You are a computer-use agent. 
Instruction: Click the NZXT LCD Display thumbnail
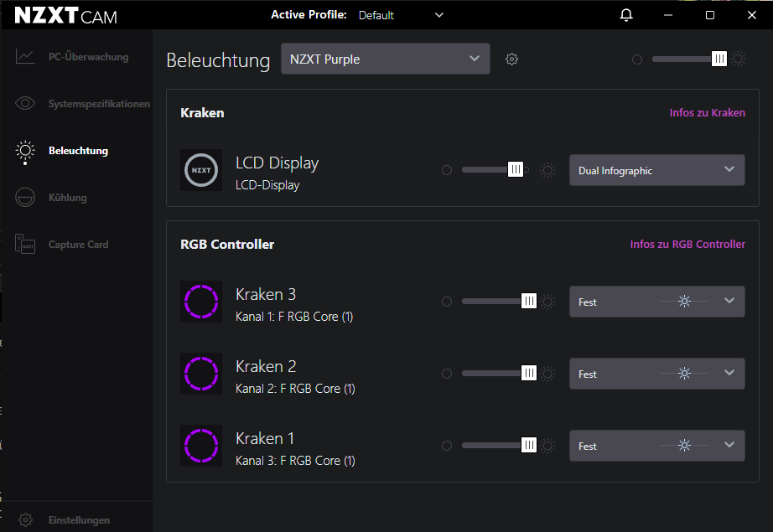[x=201, y=170]
